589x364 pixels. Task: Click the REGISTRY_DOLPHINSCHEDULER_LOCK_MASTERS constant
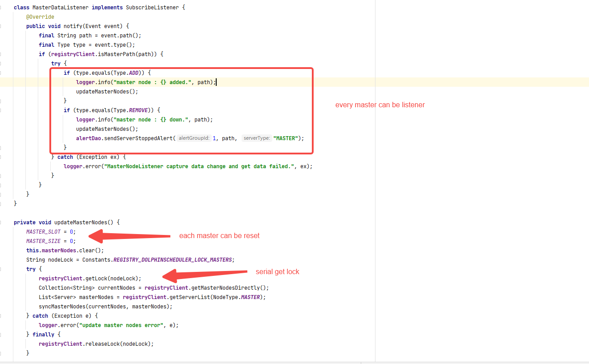point(172,260)
